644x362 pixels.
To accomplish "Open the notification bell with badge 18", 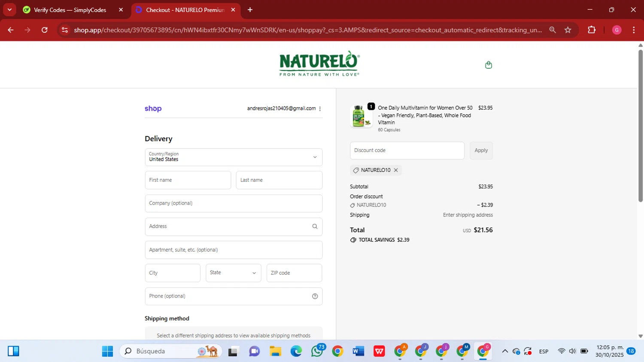I will (631, 351).
